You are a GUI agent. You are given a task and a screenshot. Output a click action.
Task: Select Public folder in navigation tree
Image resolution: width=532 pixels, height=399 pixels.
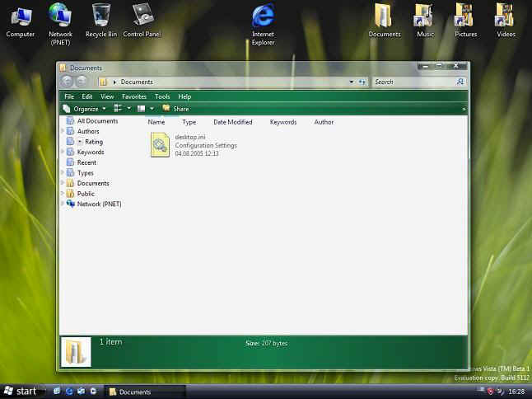pyautogui.click(x=86, y=194)
